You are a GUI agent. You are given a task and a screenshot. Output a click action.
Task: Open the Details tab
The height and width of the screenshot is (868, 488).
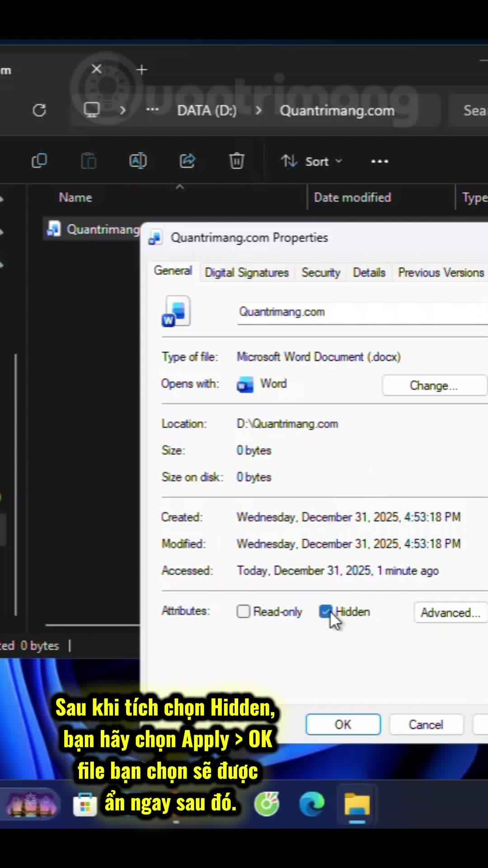coord(369,273)
